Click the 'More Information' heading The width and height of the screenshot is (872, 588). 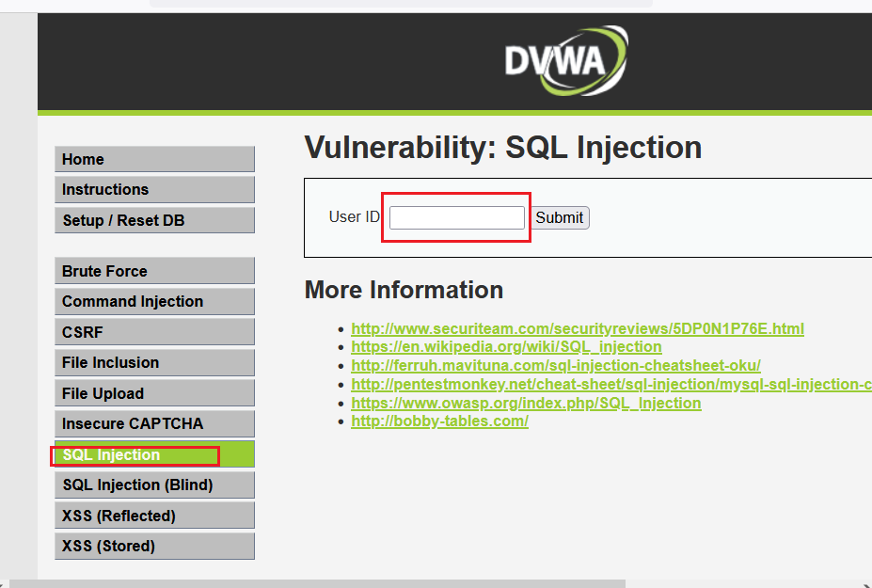tap(404, 290)
